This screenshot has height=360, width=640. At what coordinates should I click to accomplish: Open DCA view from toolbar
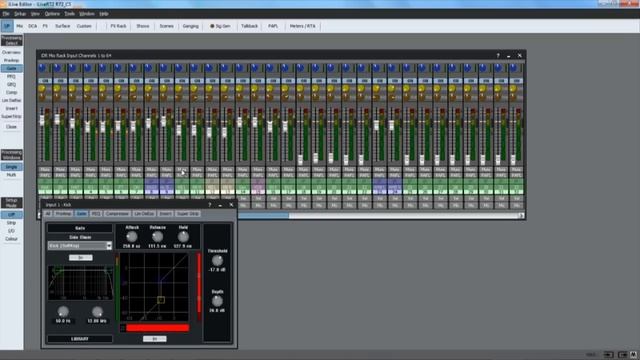coord(33,26)
